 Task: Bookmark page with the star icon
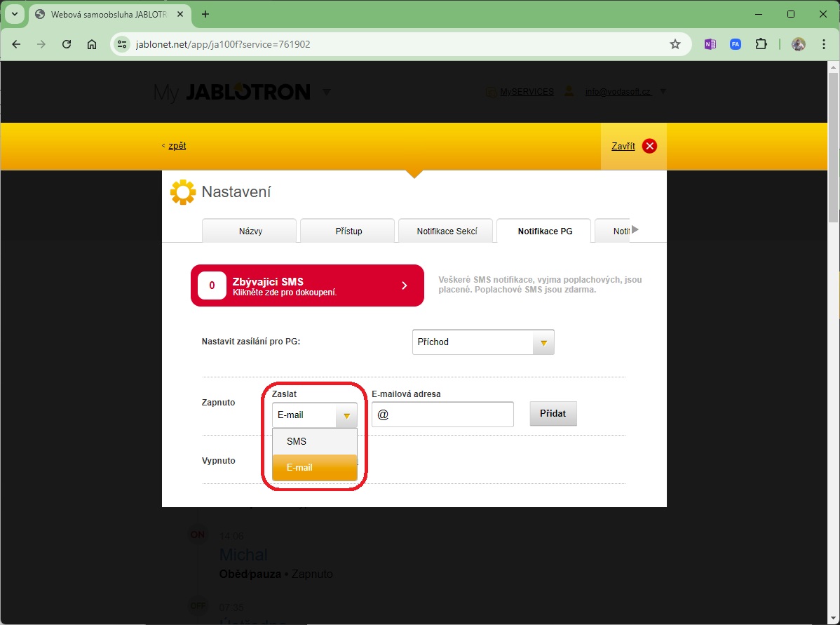tap(675, 44)
